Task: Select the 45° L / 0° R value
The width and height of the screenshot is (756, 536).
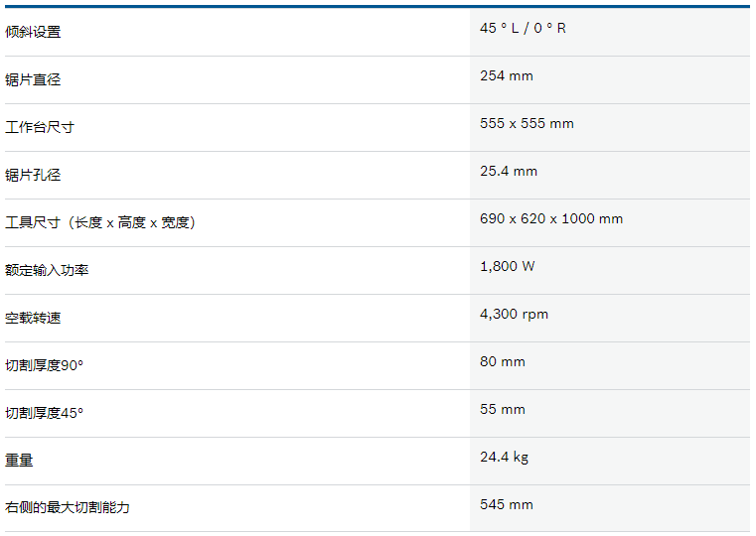Action: (x=523, y=28)
